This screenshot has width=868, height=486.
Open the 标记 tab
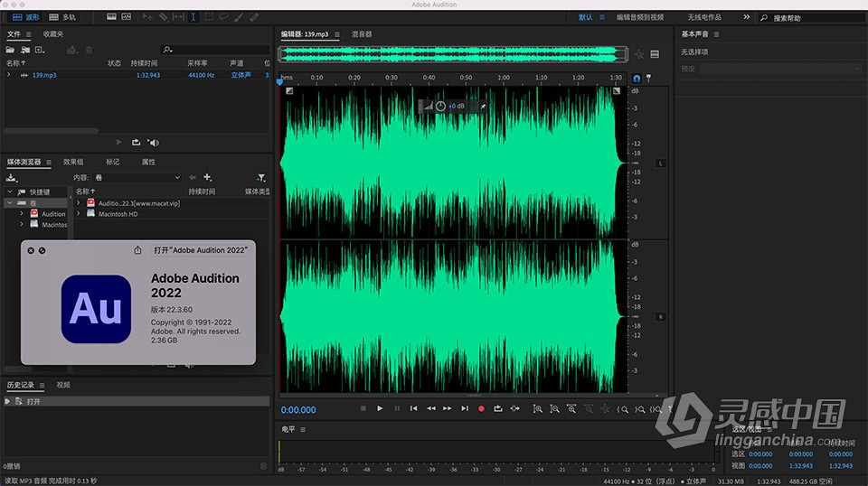[x=112, y=162]
